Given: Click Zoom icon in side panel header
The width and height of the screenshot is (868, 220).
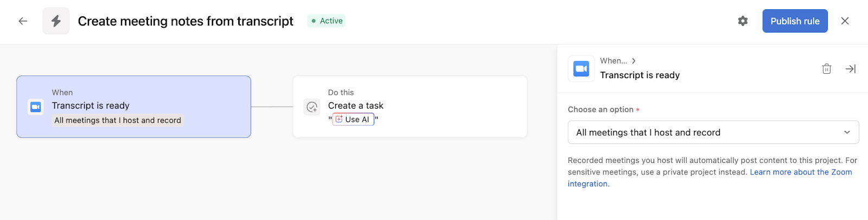Looking at the screenshot, I should point(581,68).
